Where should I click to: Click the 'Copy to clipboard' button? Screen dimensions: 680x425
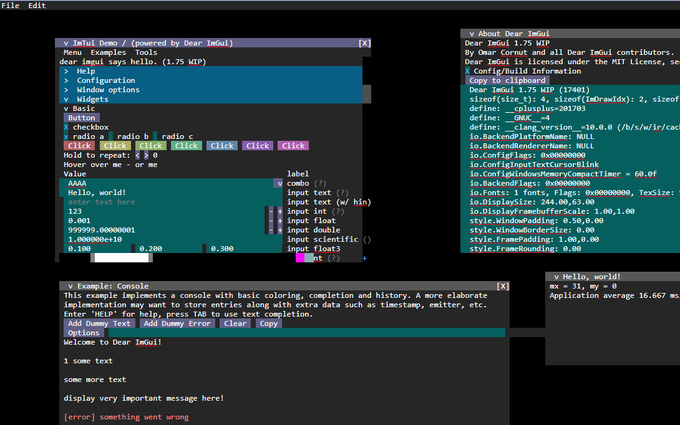(x=507, y=80)
